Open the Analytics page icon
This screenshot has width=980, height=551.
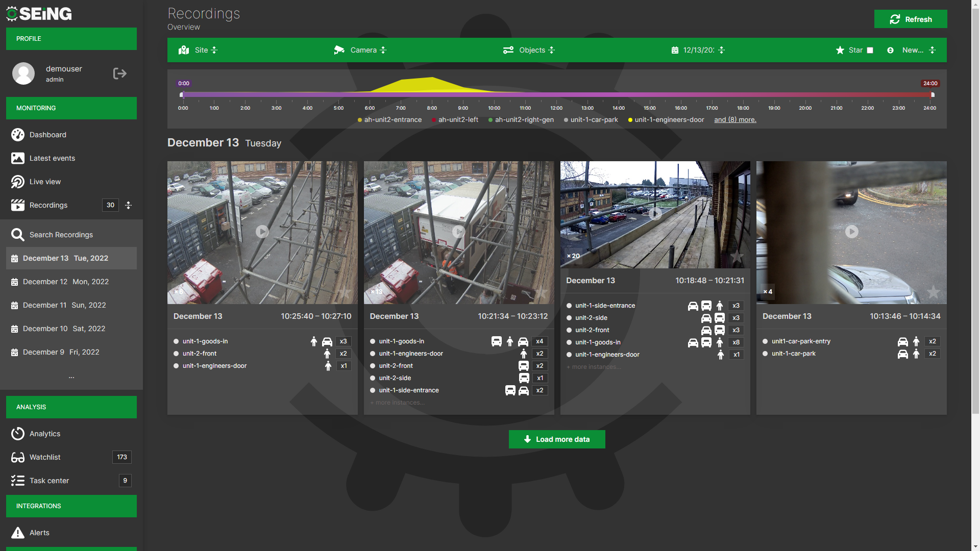pyautogui.click(x=18, y=434)
